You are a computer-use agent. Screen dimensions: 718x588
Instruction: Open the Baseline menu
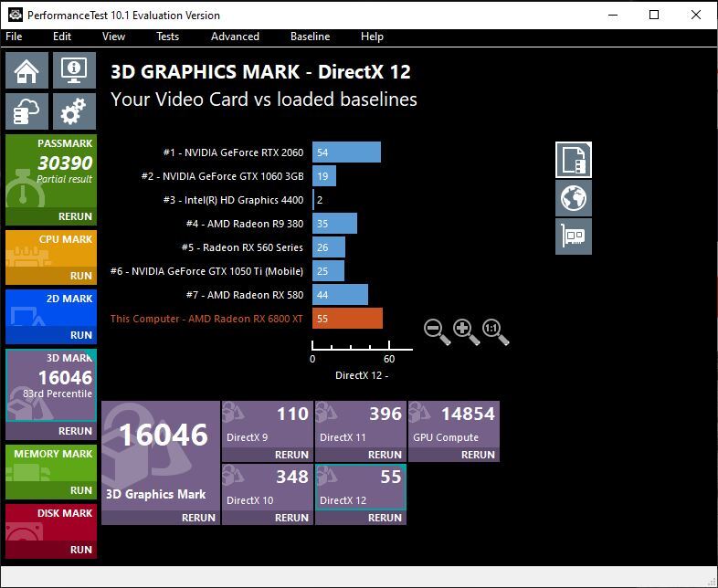point(310,37)
